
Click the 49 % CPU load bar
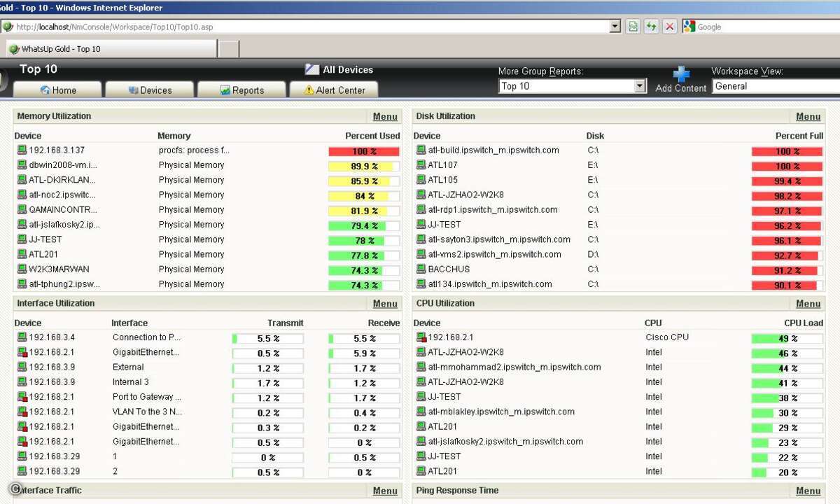787,339
